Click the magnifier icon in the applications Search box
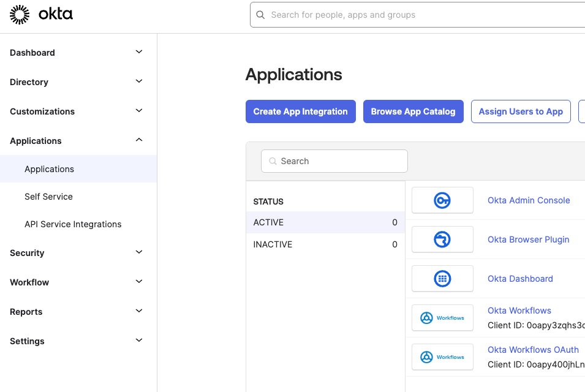The image size is (585, 392). (273, 161)
